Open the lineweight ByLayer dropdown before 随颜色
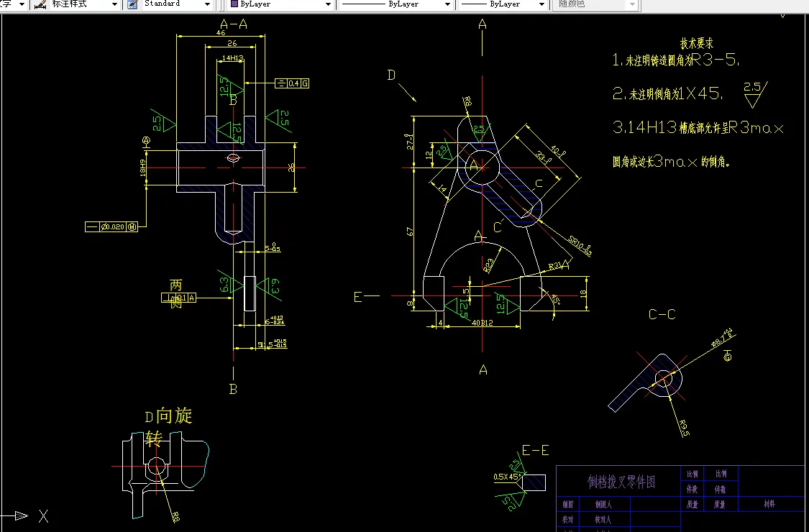Image resolution: width=809 pixels, height=532 pixels. 541,4
